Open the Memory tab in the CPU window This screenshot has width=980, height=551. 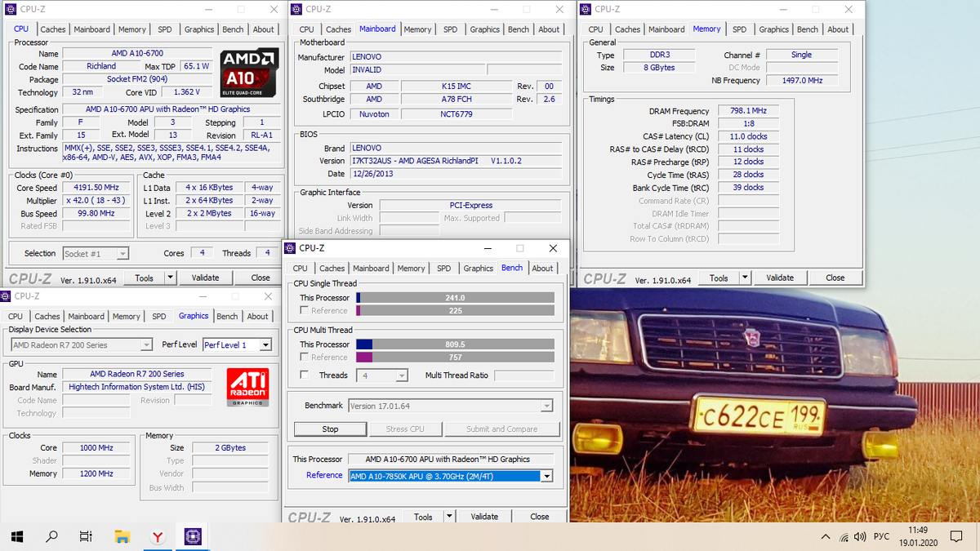pyautogui.click(x=132, y=29)
